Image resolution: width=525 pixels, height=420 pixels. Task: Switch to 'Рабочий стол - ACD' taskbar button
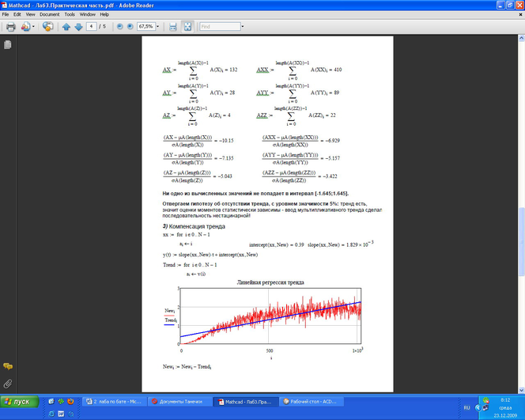point(312,402)
